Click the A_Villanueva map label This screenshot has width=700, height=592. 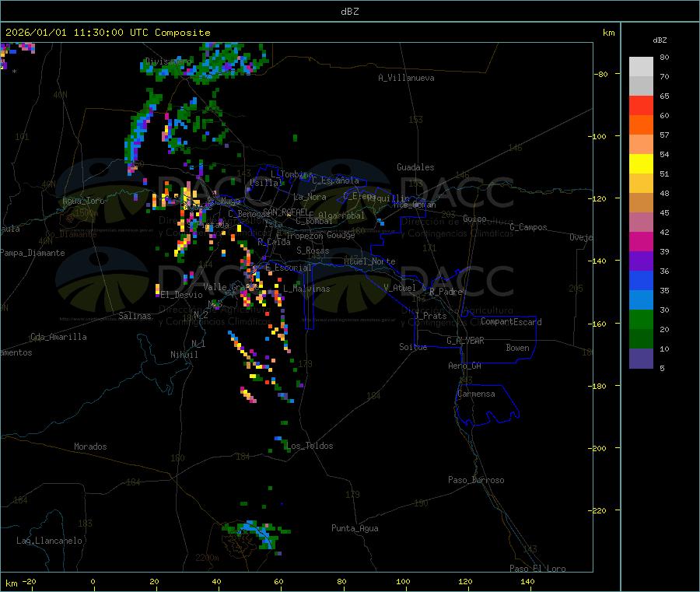(406, 78)
